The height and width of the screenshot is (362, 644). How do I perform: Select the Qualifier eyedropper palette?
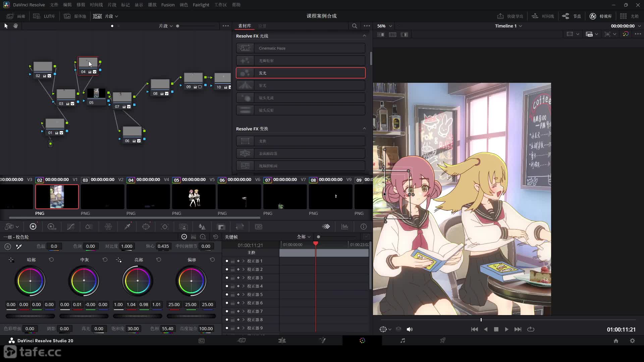127,227
